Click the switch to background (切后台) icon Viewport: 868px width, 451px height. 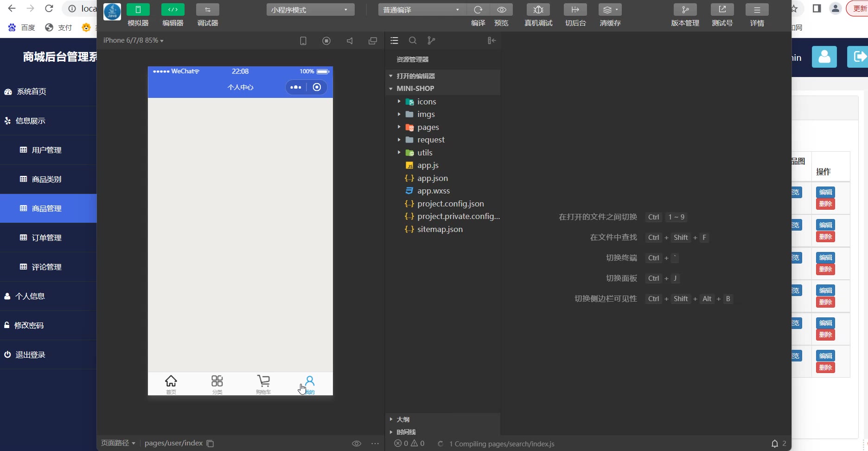pos(575,10)
